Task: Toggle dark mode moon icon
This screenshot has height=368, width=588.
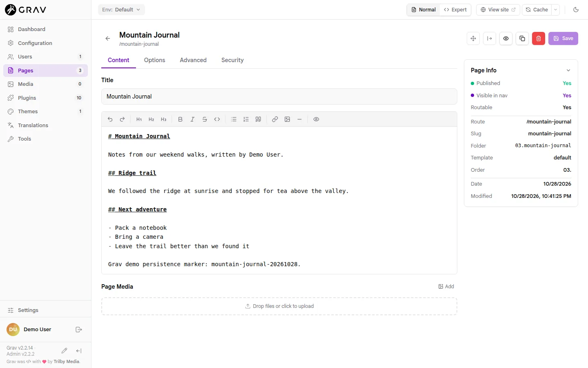Action: (576, 10)
